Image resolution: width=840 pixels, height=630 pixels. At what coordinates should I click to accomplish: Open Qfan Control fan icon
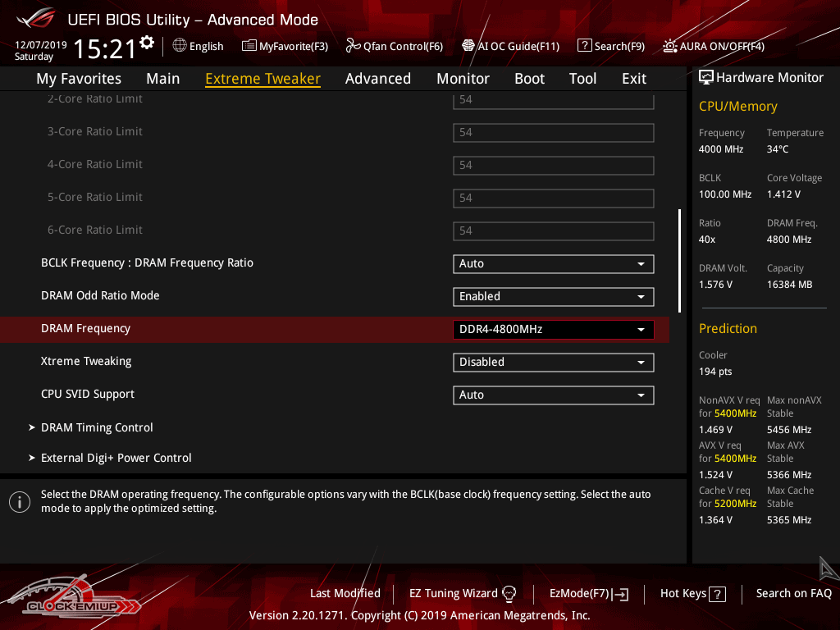pyautogui.click(x=354, y=46)
